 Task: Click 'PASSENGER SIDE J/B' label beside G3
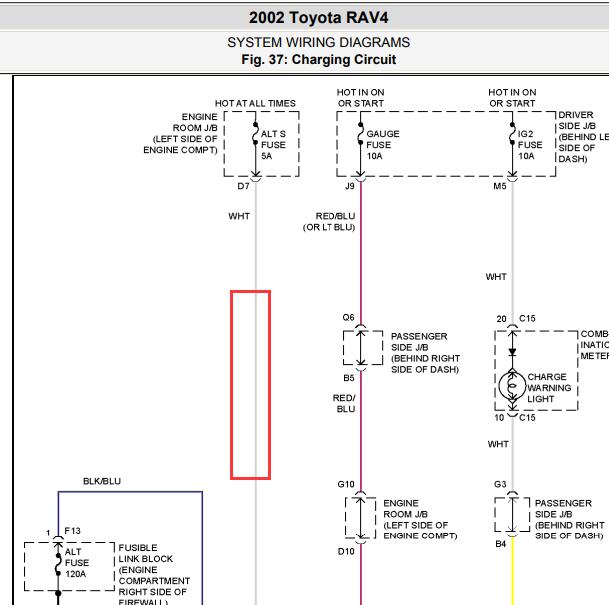tap(569, 520)
